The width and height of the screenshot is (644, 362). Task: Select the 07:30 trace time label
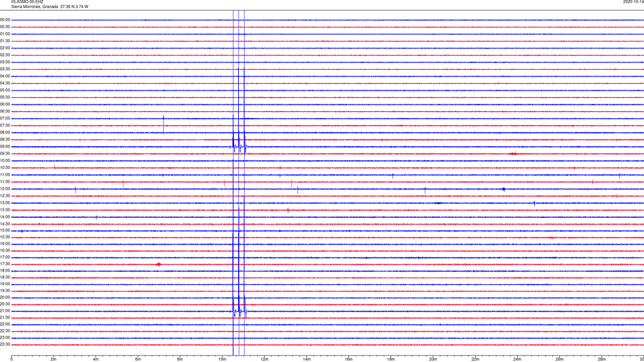click(x=5, y=125)
